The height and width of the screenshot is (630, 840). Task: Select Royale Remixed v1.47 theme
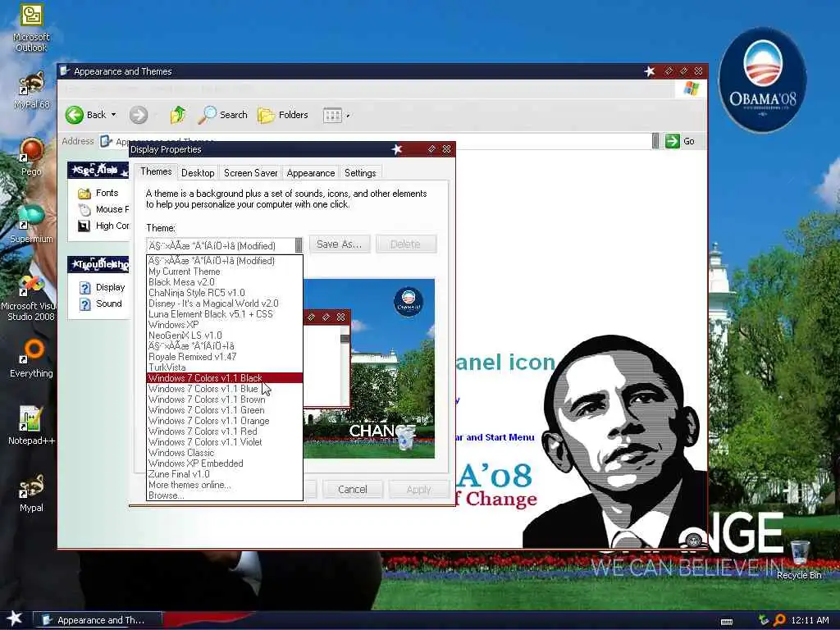(x=225, y=357)
